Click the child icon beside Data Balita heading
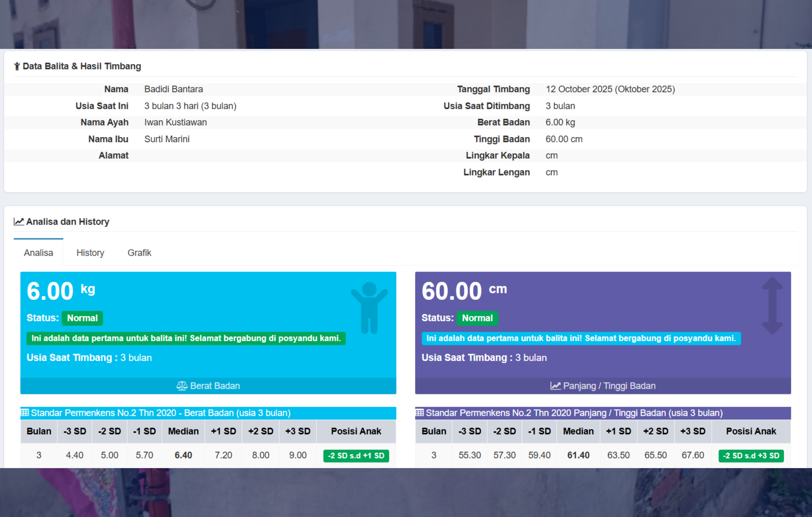This screenshot has height=517, width=812. [x=17, y=66]
